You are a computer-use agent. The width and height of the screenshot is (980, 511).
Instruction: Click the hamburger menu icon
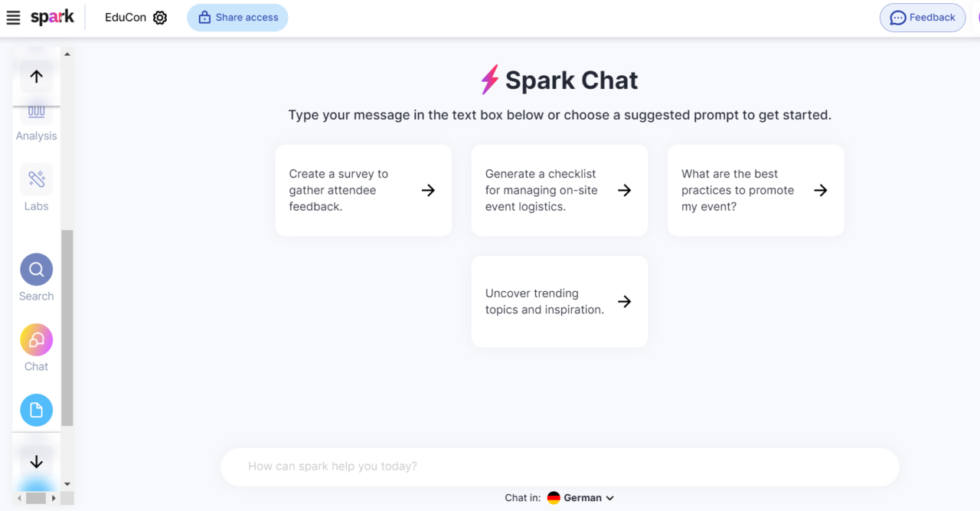tap(12, 17)
